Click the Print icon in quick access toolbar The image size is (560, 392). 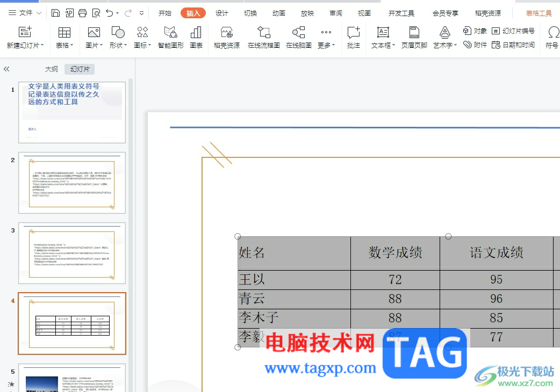[x=83, y=13]
